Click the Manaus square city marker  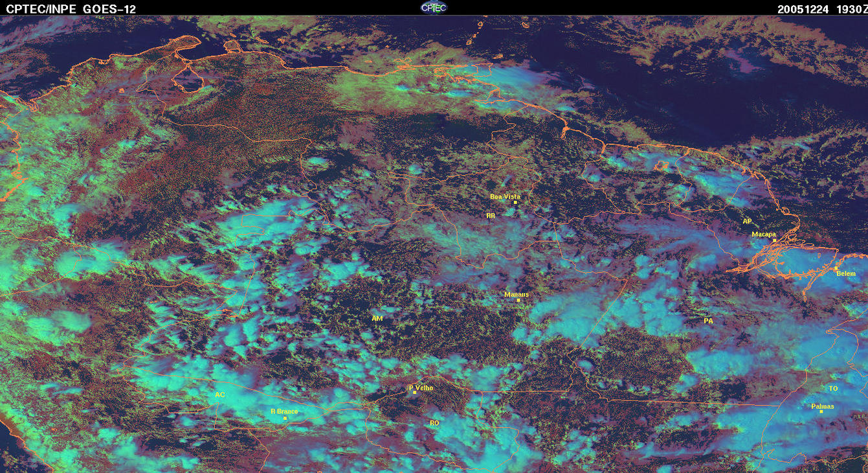(518, 300)
